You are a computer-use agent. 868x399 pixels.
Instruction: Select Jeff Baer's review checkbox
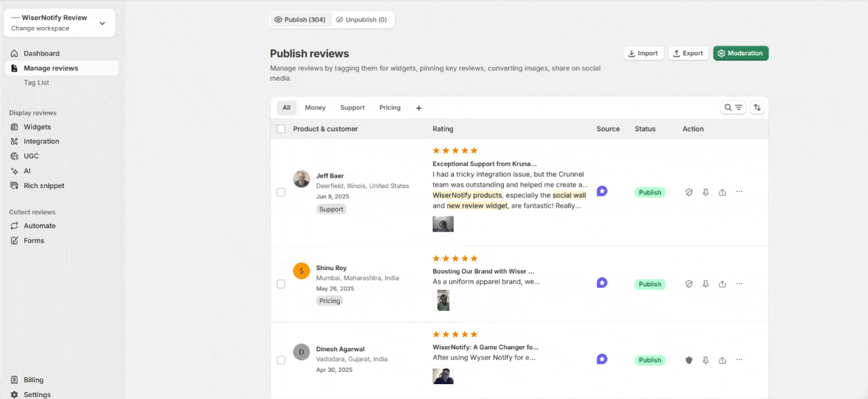[281, 193]
